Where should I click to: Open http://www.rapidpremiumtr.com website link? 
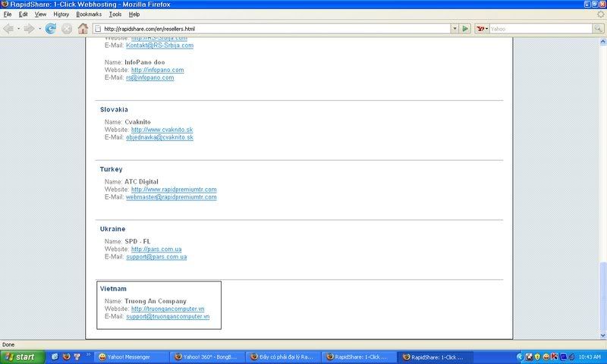pyautogui.click(x=174, y=190)
